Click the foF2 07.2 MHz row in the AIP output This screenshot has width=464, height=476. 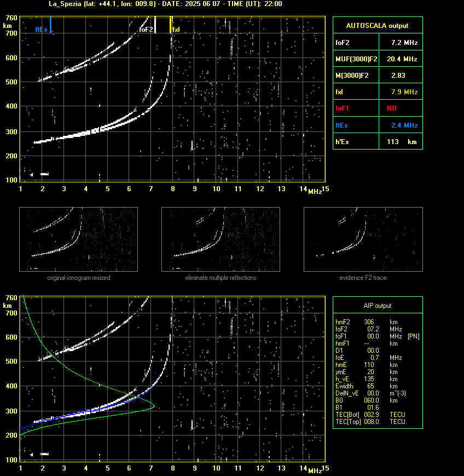pos(369,329)
